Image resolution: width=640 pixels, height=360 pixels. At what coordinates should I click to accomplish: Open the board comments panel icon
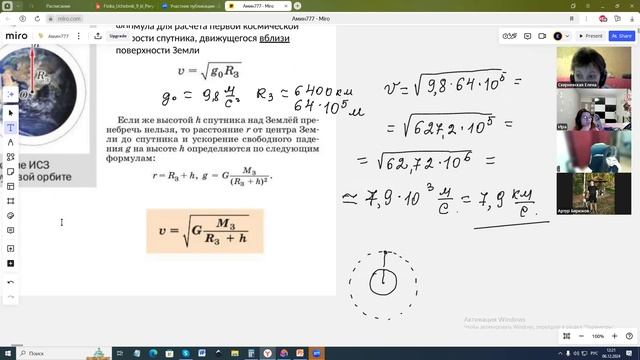tap(527, 36)
